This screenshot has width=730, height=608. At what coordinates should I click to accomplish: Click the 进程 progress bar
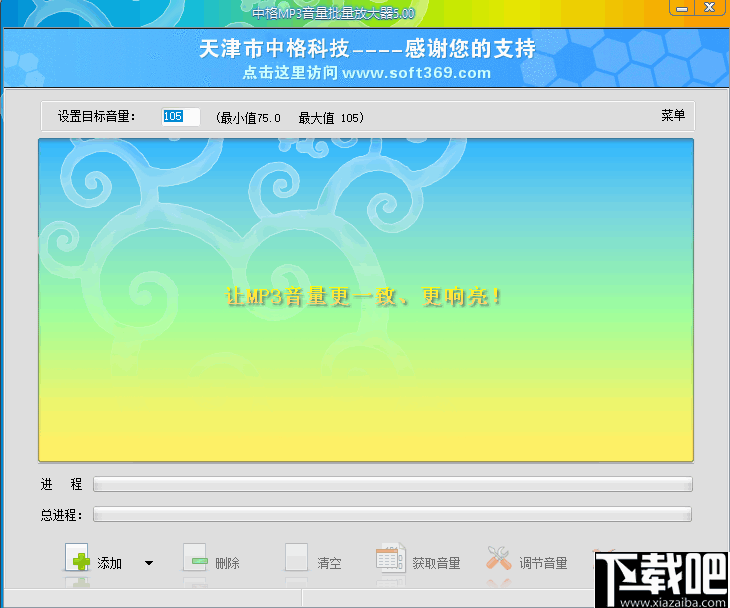[x=392, y=484]
